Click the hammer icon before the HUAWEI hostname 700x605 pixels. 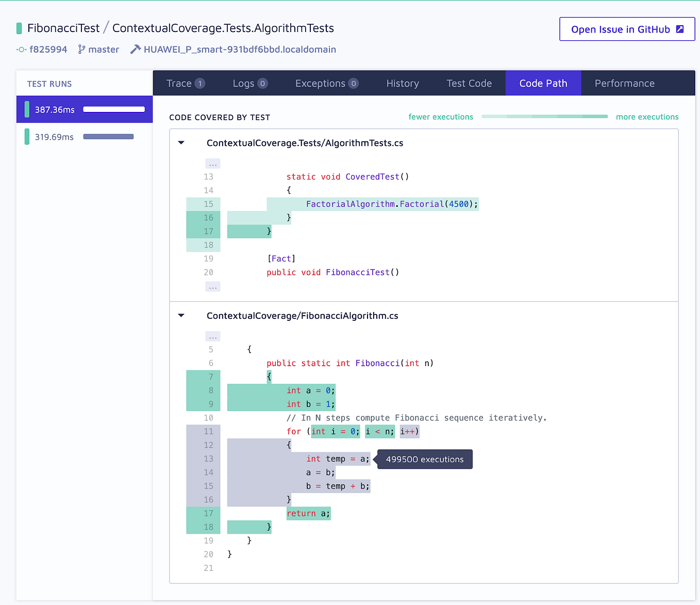(136, 49)
